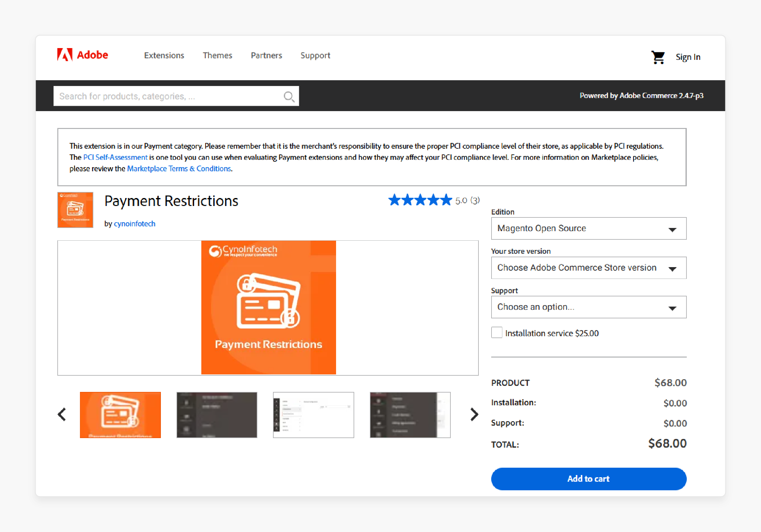Show previous gallery thumbnails arrow
Viewport: 761px width, 532px height.
click(x=62, y=415)
